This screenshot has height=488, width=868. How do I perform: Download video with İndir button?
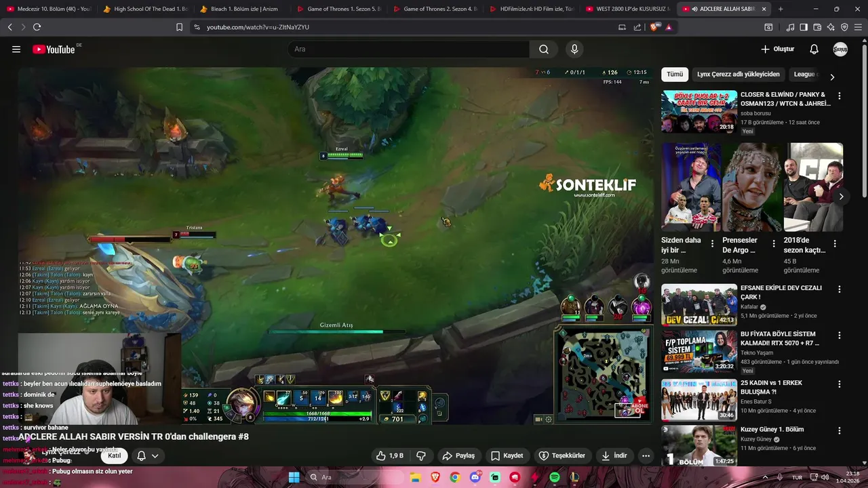[614, 455]
